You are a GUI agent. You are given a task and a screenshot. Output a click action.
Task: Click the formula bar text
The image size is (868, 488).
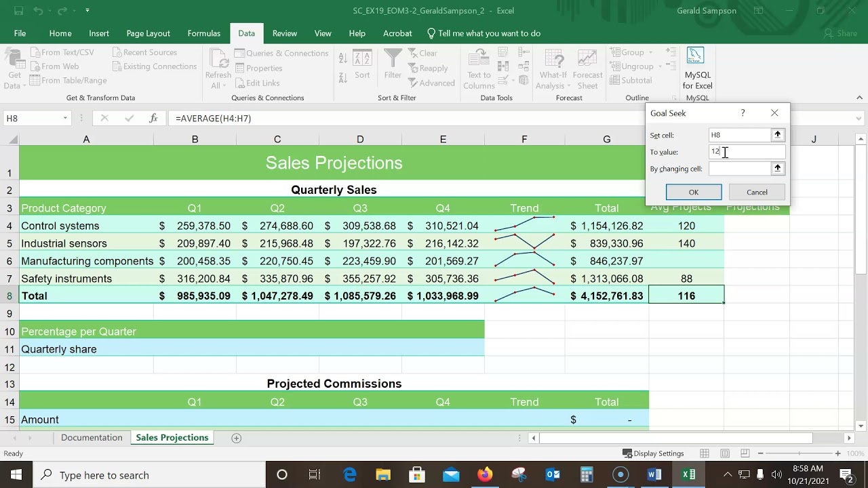213,118
